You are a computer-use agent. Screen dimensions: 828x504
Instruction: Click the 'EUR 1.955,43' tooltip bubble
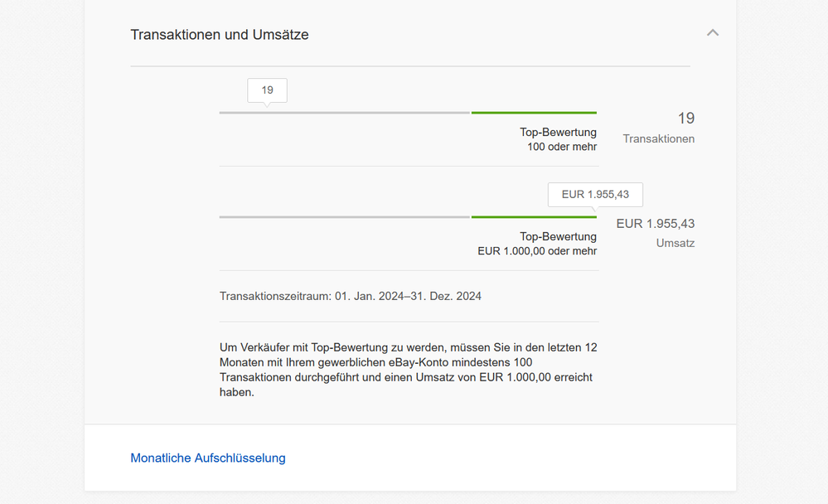pyautogui.click(x=595, y=195)
